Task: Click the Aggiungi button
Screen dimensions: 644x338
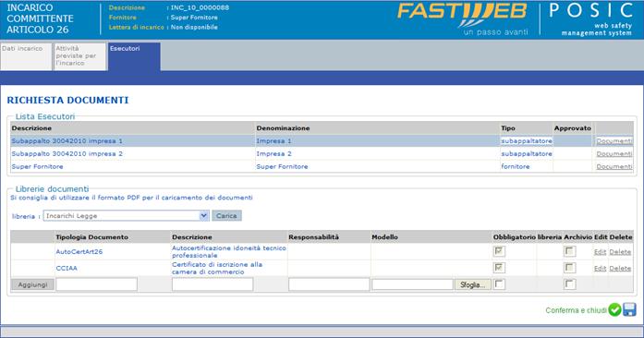Action: [x=32, y=284]
